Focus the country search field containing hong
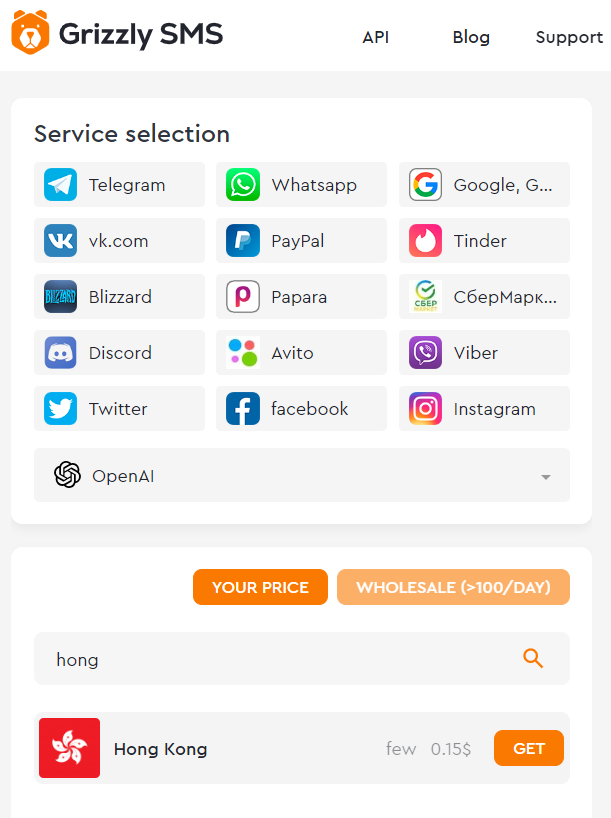 302,658
